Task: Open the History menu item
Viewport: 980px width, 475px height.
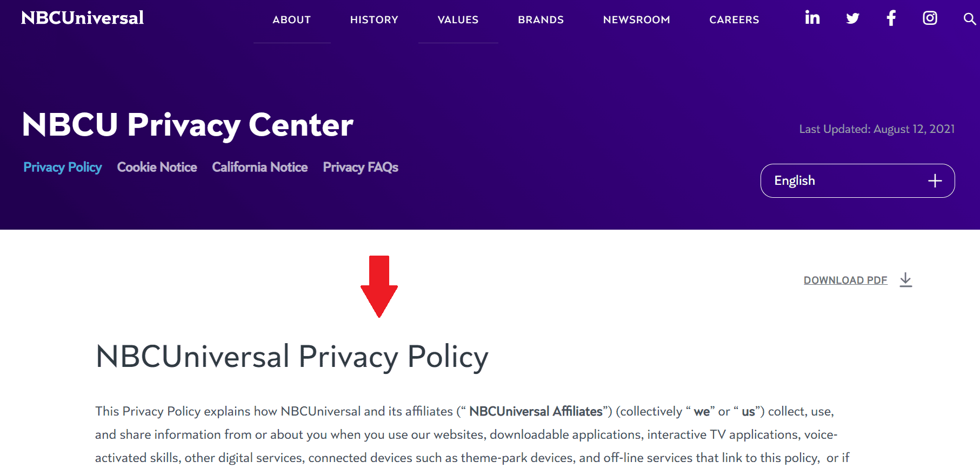Action: click(374, 20)
